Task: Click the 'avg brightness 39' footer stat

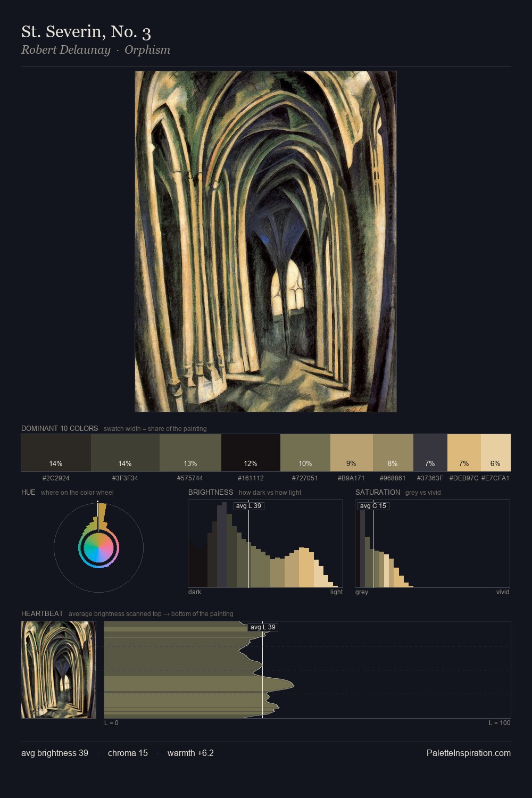Action: pyautogui.click(x=55, y=753)
